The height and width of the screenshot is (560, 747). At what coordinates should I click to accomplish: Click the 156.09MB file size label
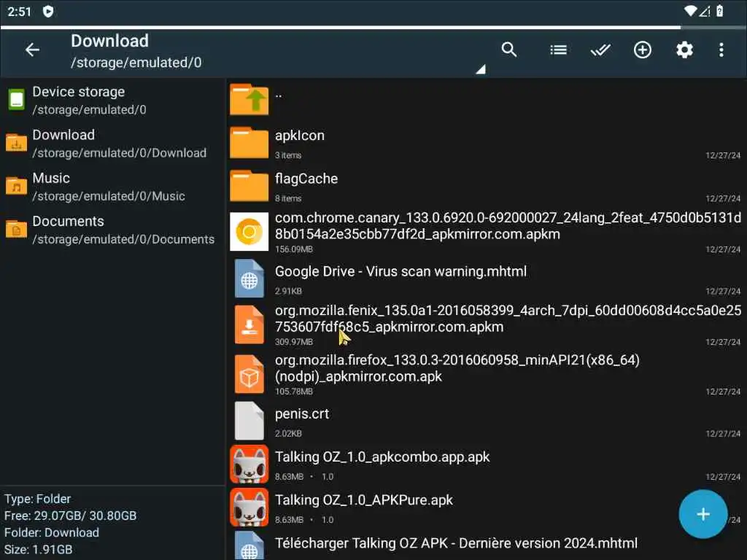[294, 249]
